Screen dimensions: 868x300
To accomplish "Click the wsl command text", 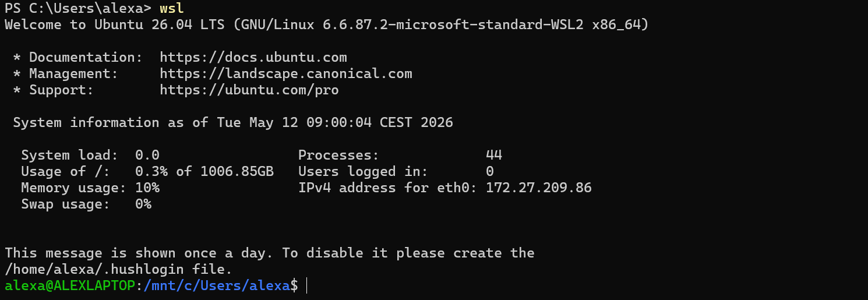I will (x=172, y=9).
